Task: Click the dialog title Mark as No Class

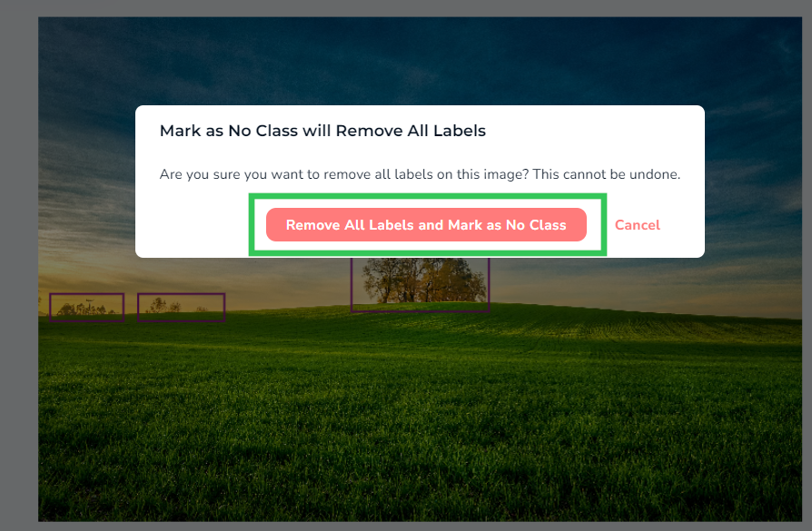Action: (x=322, y=131)
